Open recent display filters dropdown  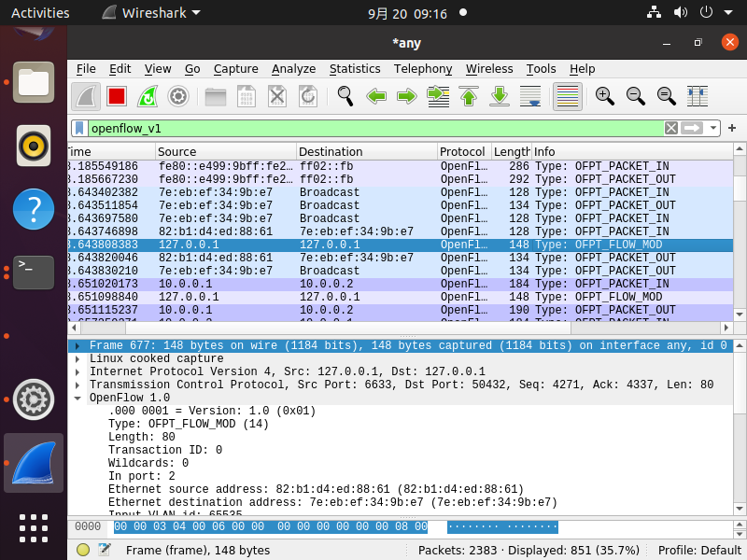(712, 128)
